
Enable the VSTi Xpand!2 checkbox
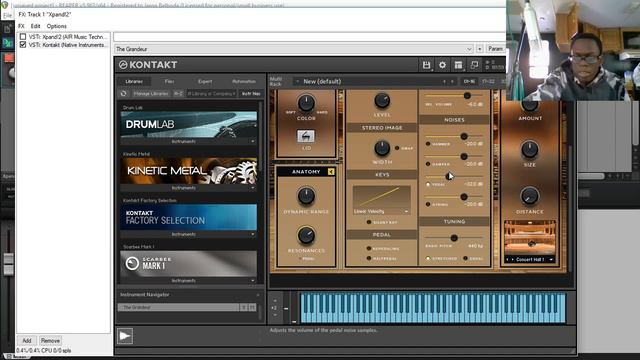pyautogui.click(x=23, y=37)
